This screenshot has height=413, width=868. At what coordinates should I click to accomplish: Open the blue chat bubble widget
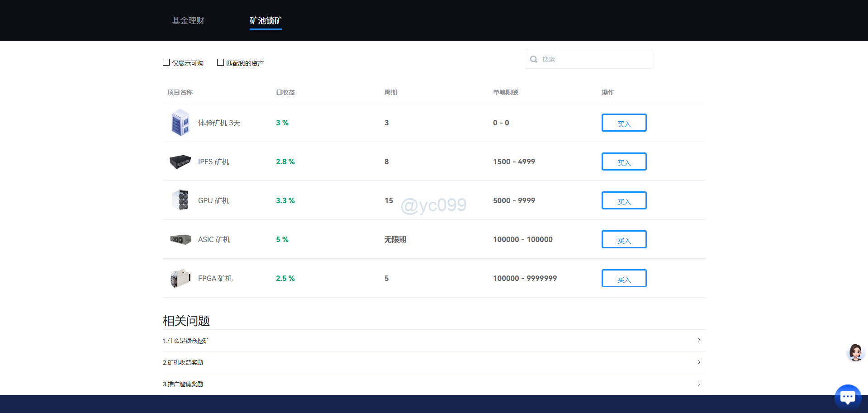pos(847,397)
